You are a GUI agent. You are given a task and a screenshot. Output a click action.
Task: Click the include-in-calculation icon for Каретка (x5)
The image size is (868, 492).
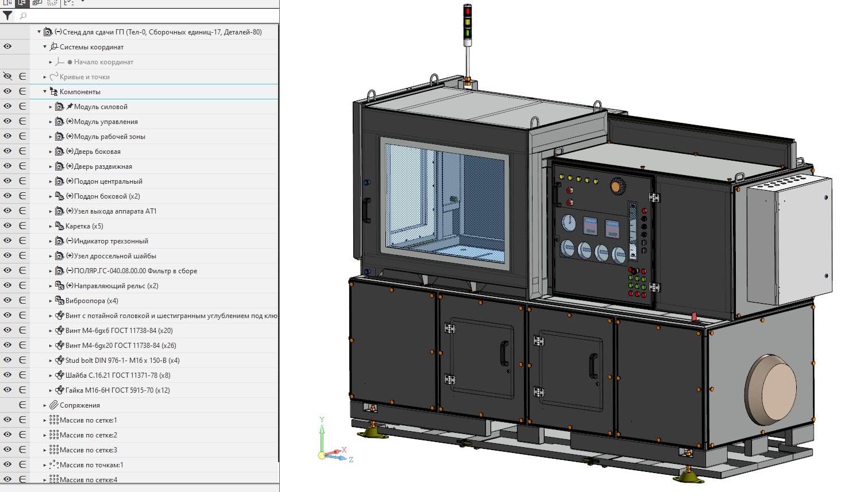pos(22,226)
